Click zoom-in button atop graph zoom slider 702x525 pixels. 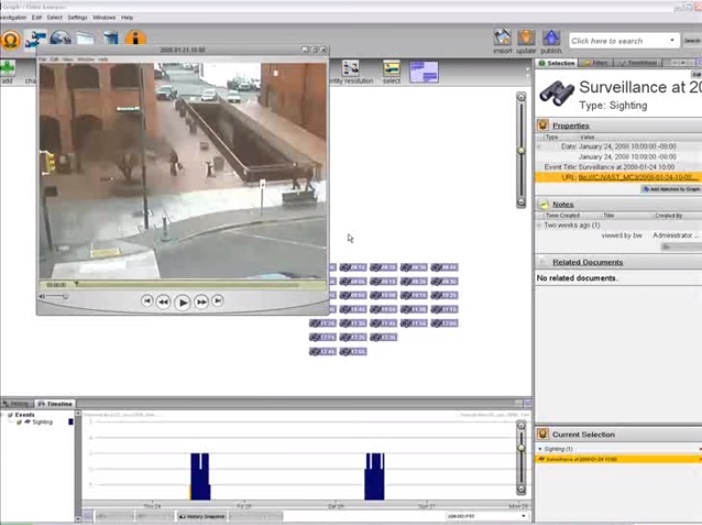[521, 97]
